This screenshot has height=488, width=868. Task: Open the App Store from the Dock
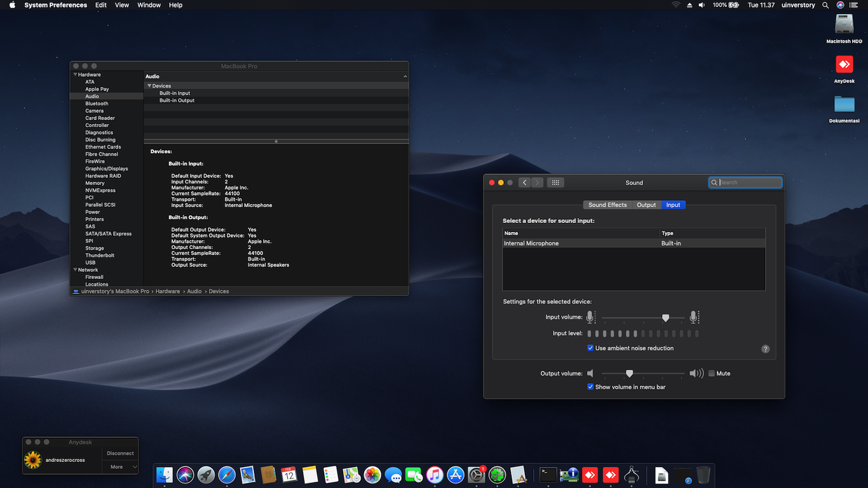(456, 474)
